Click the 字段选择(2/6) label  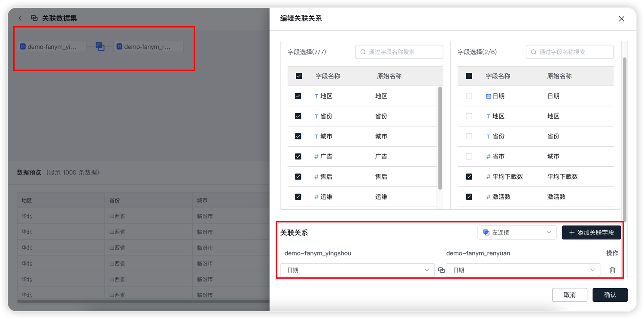pyautogui.click(x=477, y=52)
